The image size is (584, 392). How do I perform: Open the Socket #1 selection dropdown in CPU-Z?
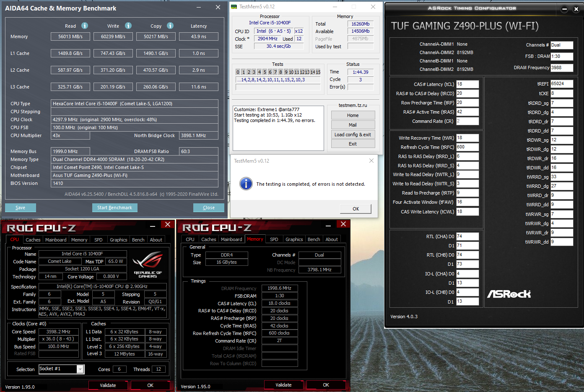point(80,369)
